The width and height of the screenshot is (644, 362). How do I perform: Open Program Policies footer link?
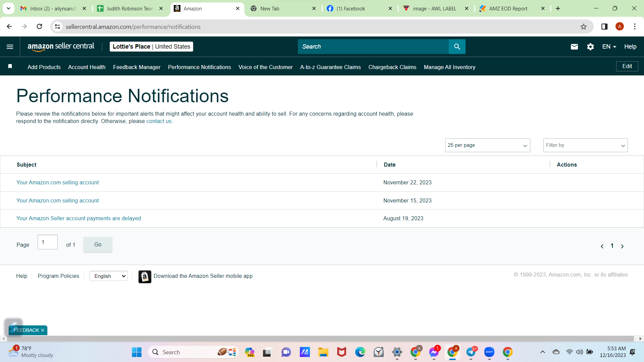click(x=58, y=276)
